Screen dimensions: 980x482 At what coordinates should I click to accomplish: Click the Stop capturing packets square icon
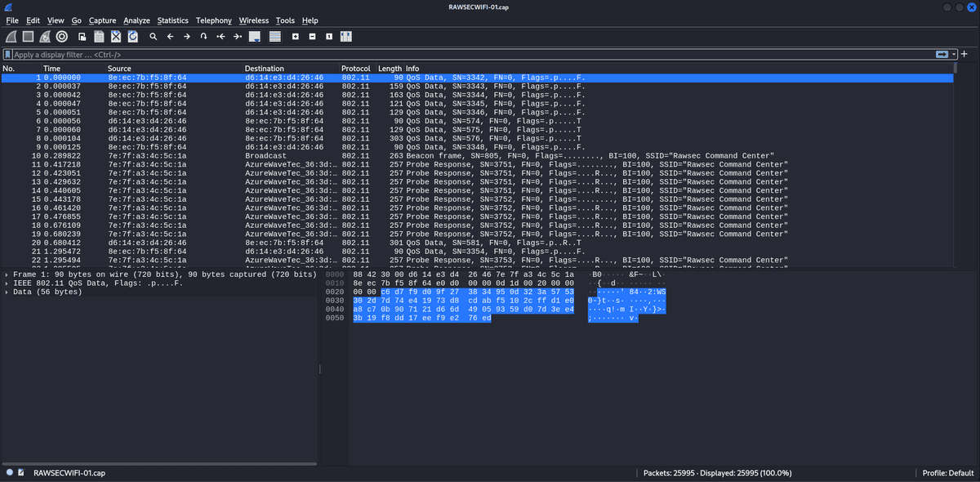[28, 37]
